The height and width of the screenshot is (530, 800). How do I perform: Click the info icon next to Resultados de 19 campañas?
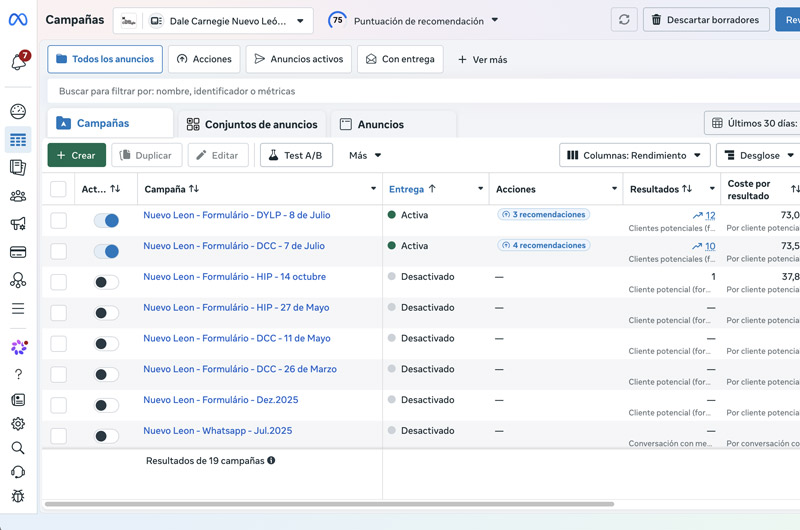point(271,460)
